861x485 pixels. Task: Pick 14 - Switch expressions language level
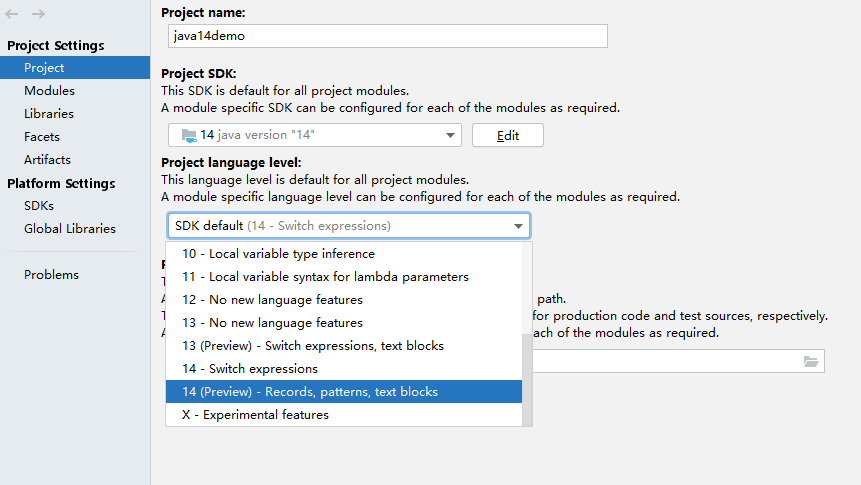pos(250,369)
